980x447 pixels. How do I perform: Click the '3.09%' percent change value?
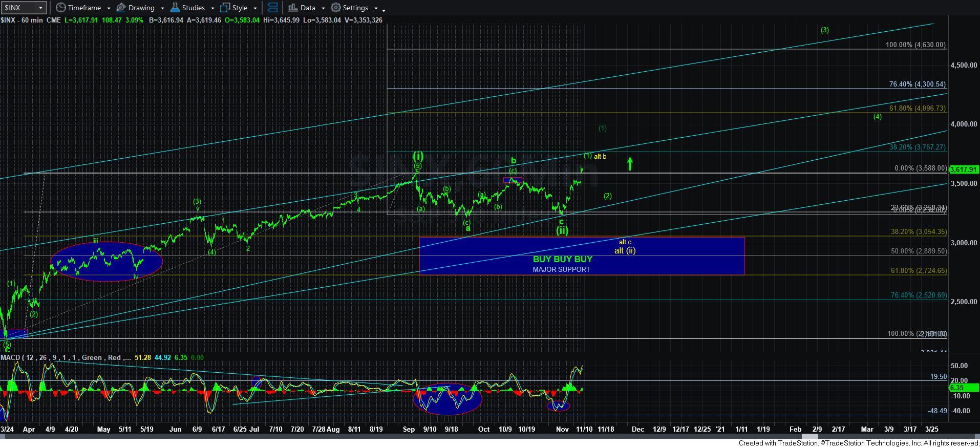point(134,20)
